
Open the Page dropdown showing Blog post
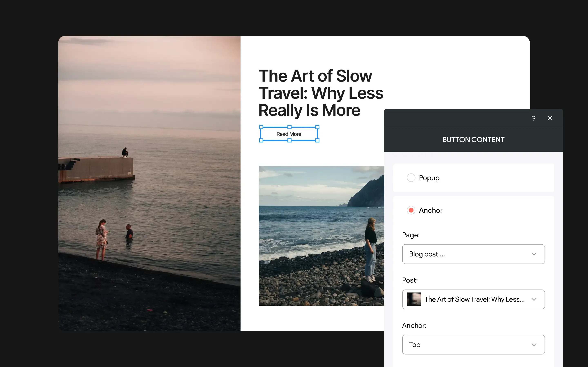coord(473,254)
